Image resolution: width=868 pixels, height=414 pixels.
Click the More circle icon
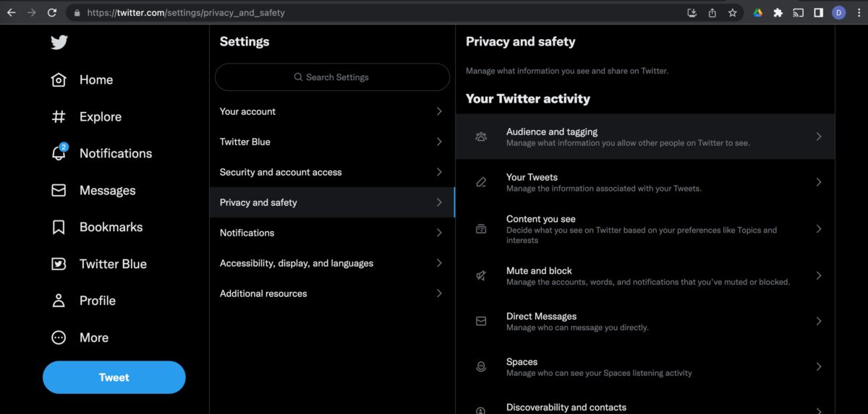click(x=59, y=337)
